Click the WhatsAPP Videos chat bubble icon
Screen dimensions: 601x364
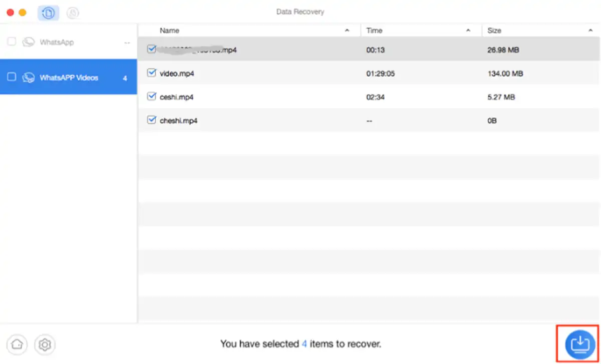point(28,78)
